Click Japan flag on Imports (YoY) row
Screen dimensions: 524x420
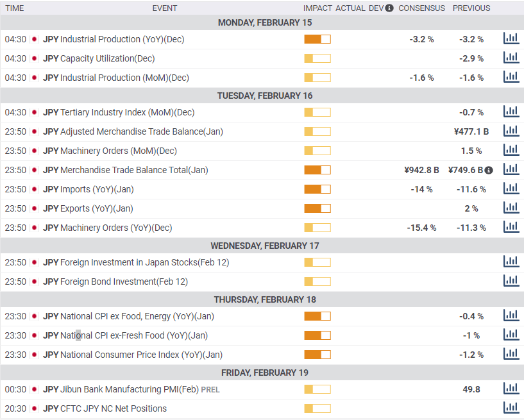coord(34,189)
